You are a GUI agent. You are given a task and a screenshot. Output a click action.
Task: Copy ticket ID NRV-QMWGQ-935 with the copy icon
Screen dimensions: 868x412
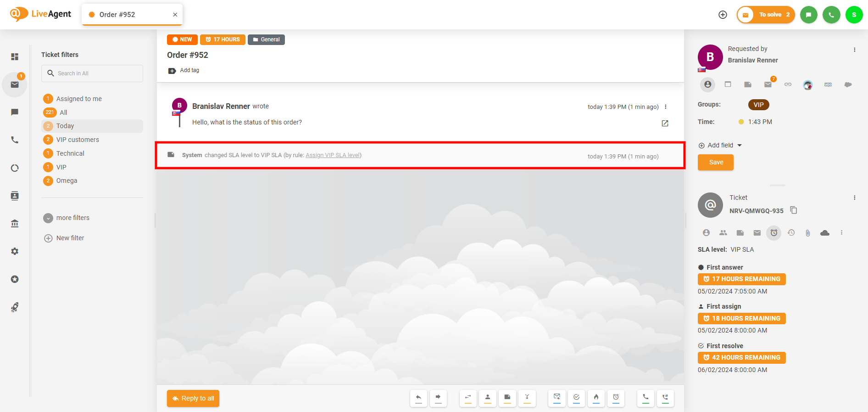pyautogui.click(x=794, y=210)
